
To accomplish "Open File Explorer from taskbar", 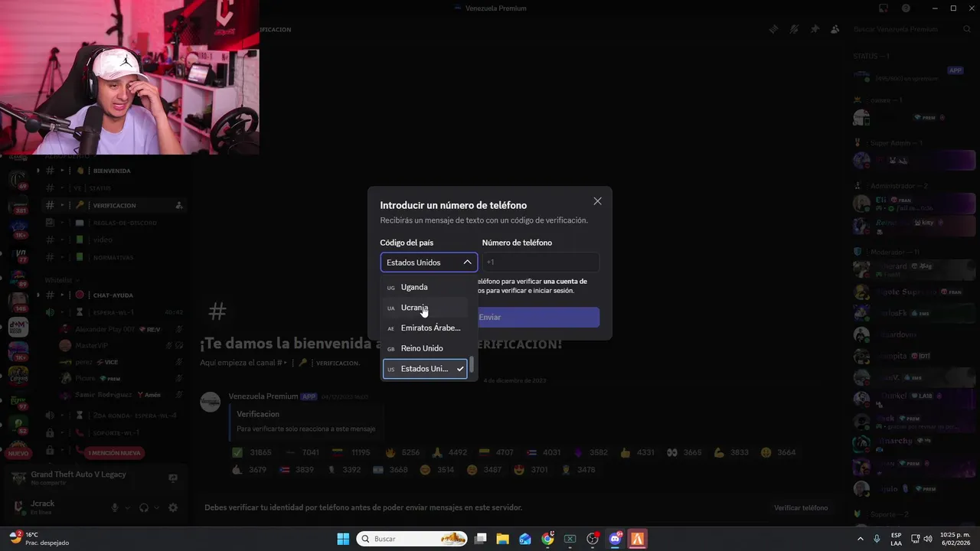I will 502,539.
